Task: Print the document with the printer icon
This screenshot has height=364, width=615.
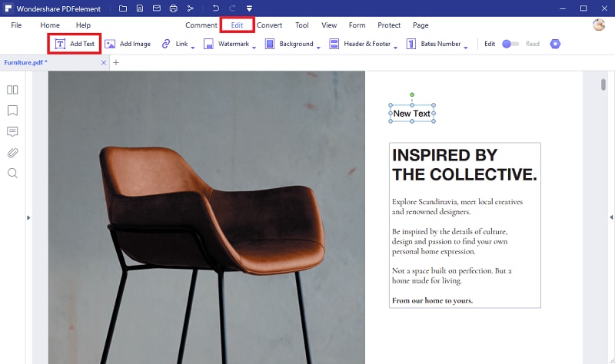Action: (x=174, y=8)
